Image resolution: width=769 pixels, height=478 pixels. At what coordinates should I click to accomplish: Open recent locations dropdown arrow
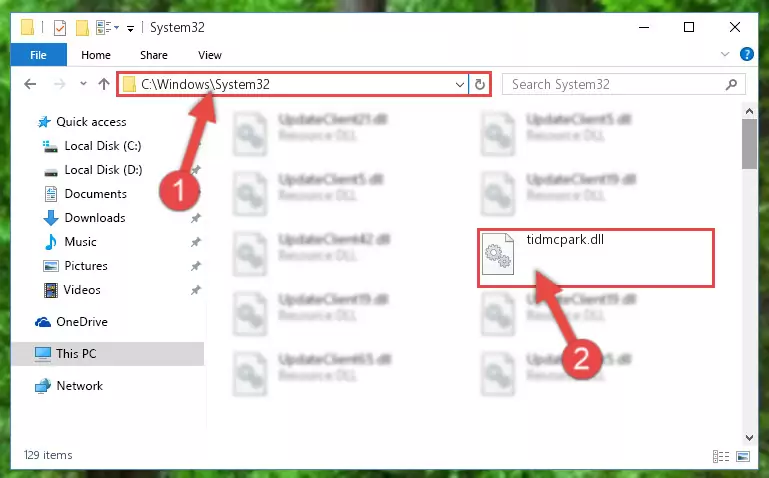coord(83,84)
